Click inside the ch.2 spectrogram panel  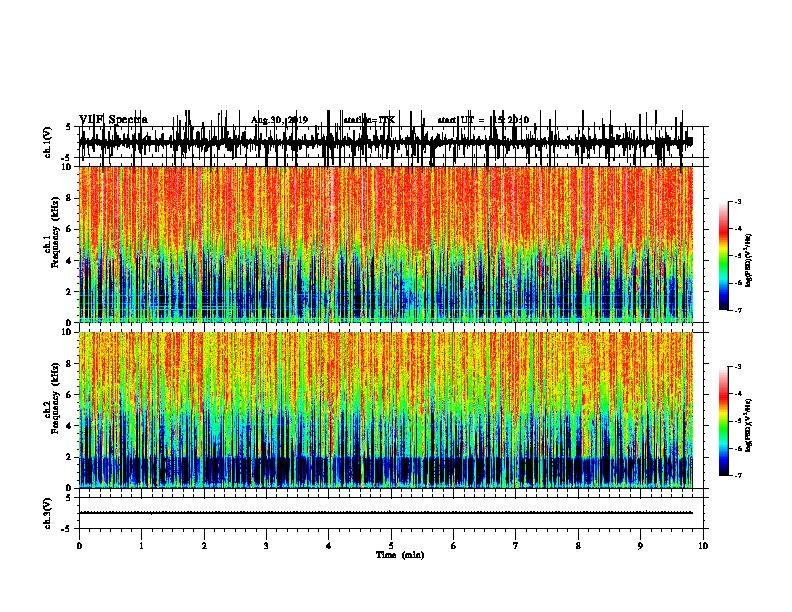tap(385, 410)
